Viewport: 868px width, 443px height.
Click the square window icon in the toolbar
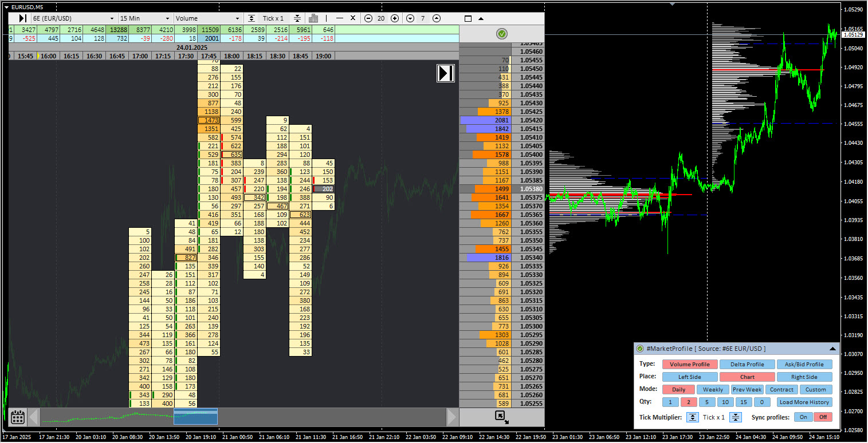468,18
